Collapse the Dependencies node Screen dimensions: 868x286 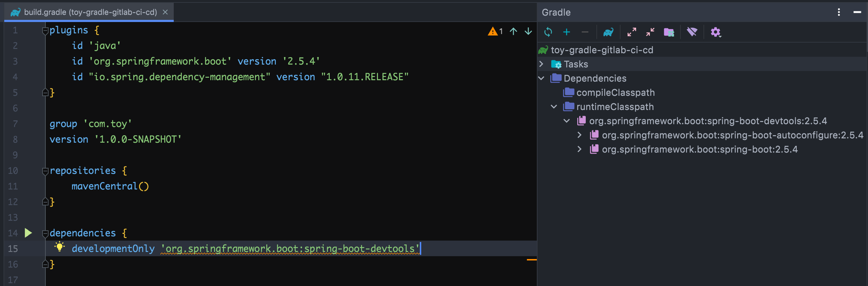(541, 78)
